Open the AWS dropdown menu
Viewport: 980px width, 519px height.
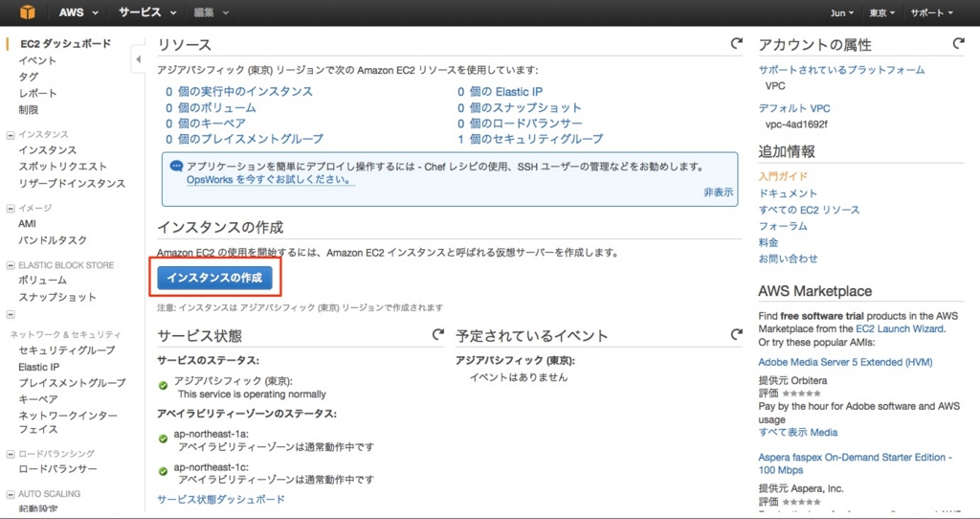pos(78,12)
